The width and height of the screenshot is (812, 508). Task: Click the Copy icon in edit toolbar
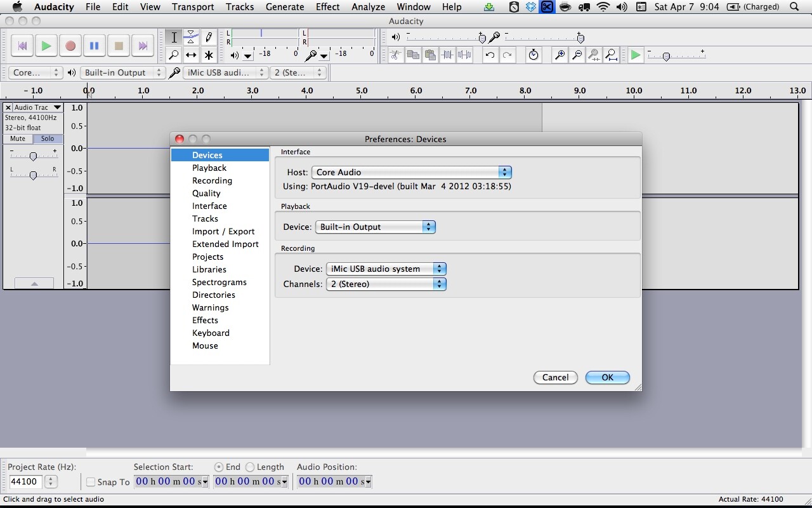click(x=412, y=55)
